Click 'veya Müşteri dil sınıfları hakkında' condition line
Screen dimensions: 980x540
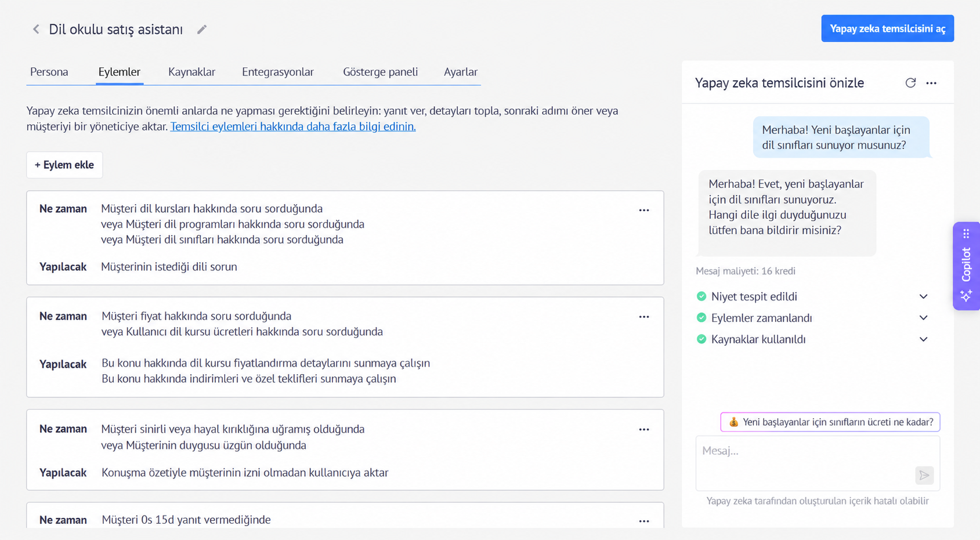222,240
